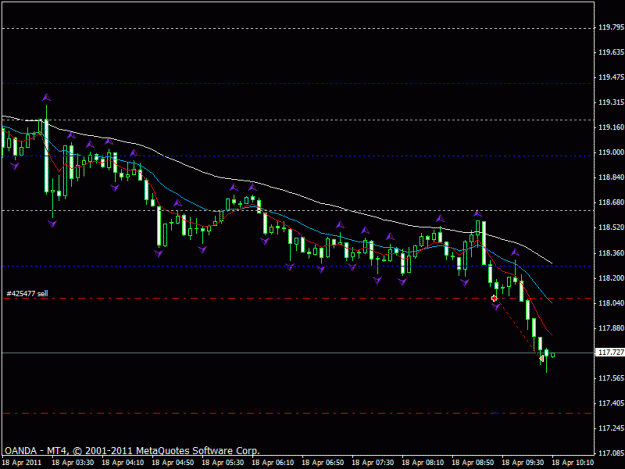
Task: Click the '#425477 sell' order label
Action: coord(27,294)
